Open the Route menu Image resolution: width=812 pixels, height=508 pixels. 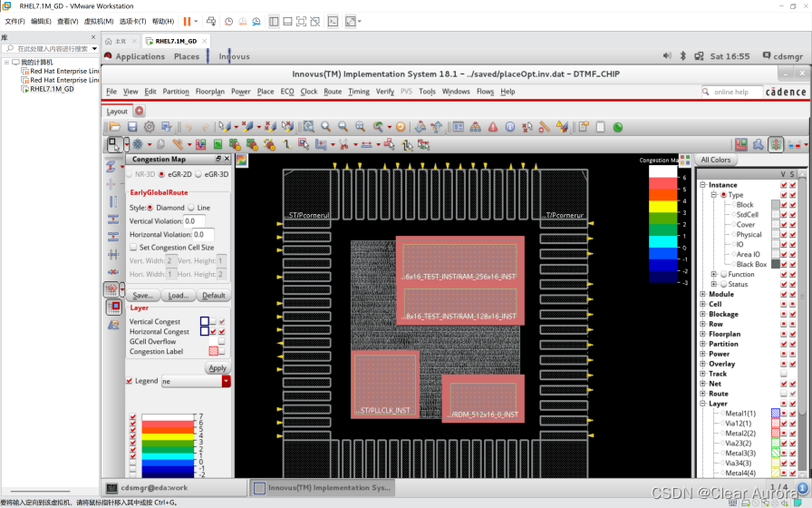(x=333, y=92)
